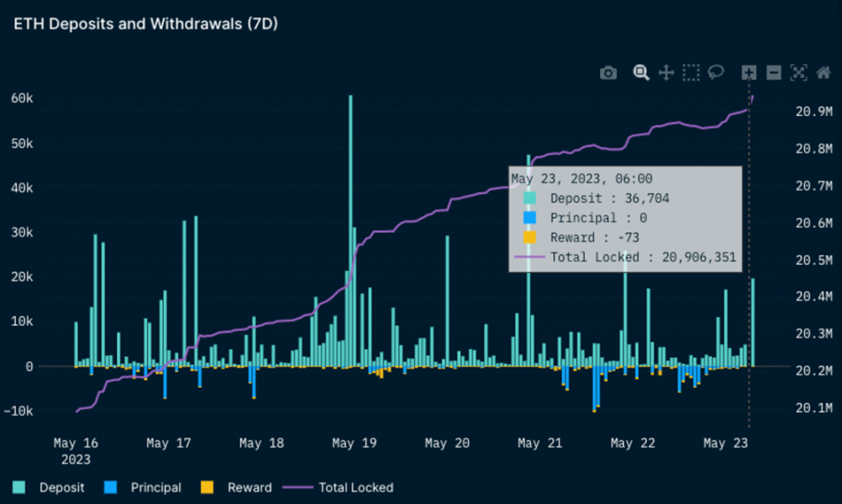Select the Zoom magnifier tool

[x=641, y=73]
